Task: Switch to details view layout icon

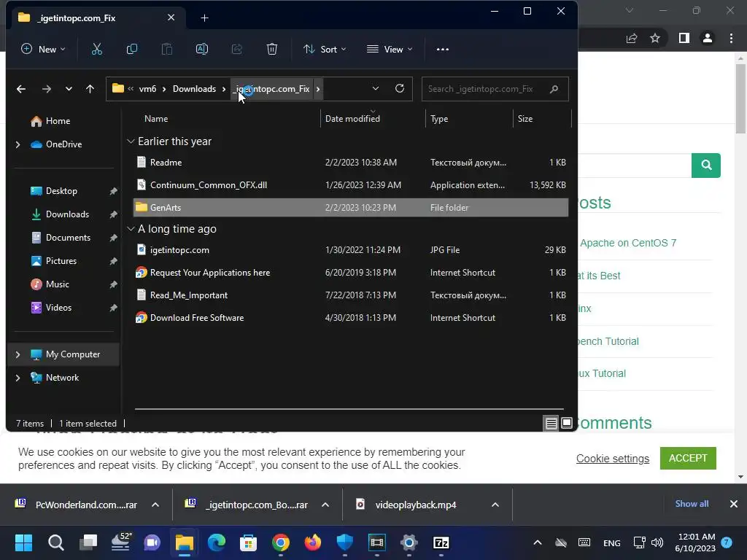Action: (x=551, y=423)
